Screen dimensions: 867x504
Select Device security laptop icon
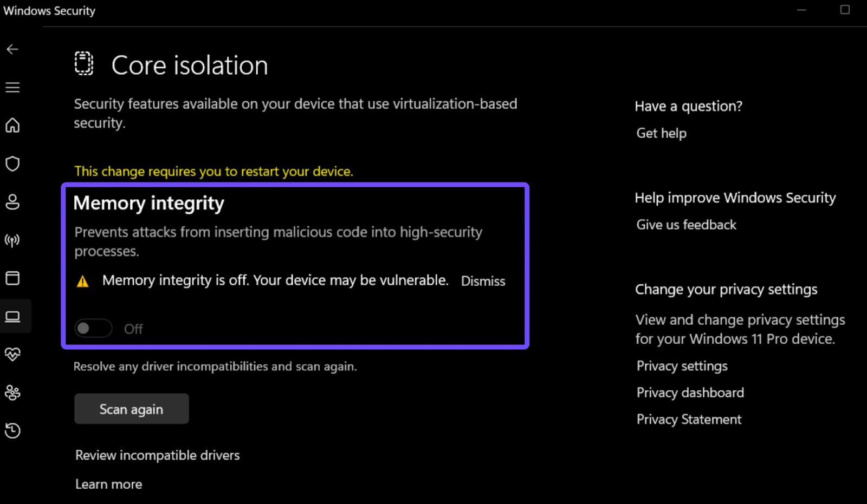(12, 316)
